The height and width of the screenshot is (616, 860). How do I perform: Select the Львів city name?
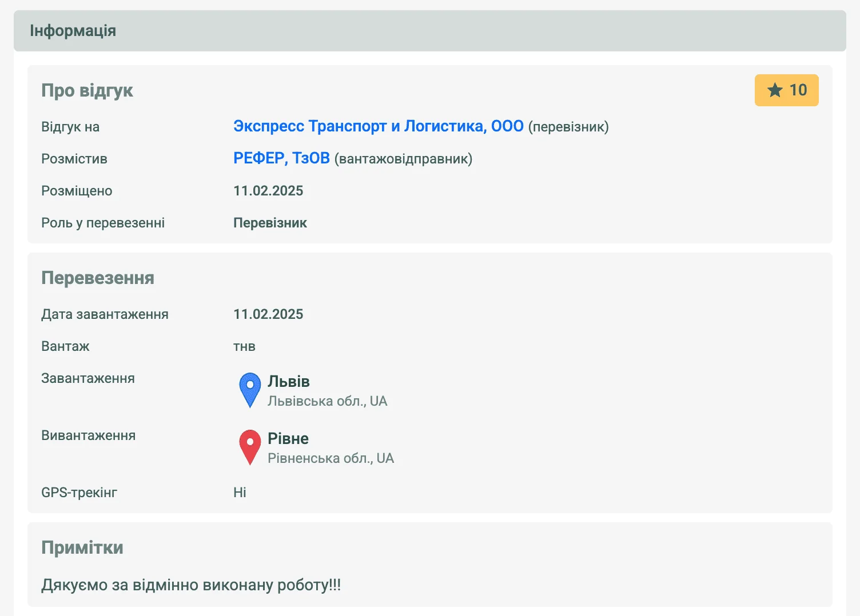(288, 381)
